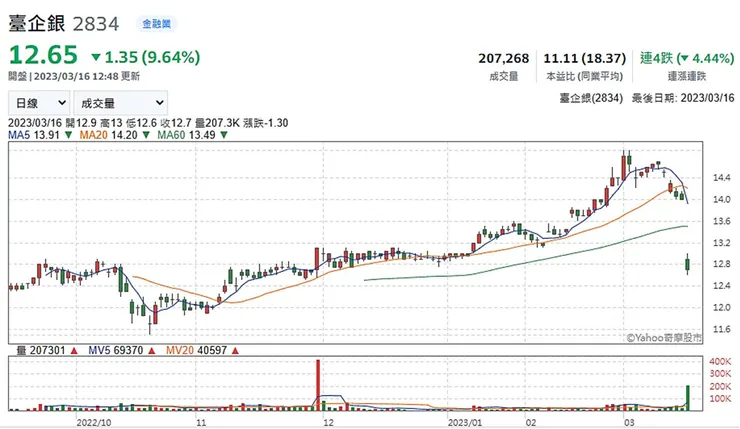Click the red up triangle after MV5

click(x=151, y=351)
